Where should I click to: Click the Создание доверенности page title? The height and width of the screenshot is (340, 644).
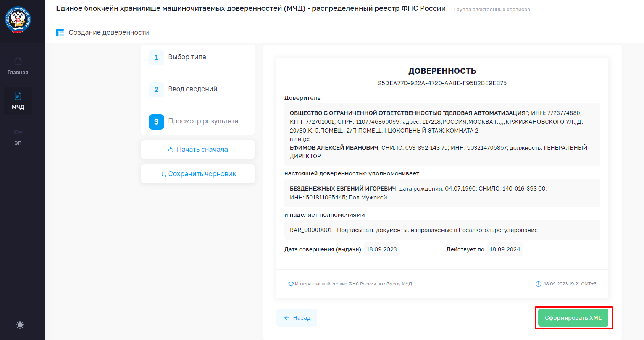(x=109, y=32)
